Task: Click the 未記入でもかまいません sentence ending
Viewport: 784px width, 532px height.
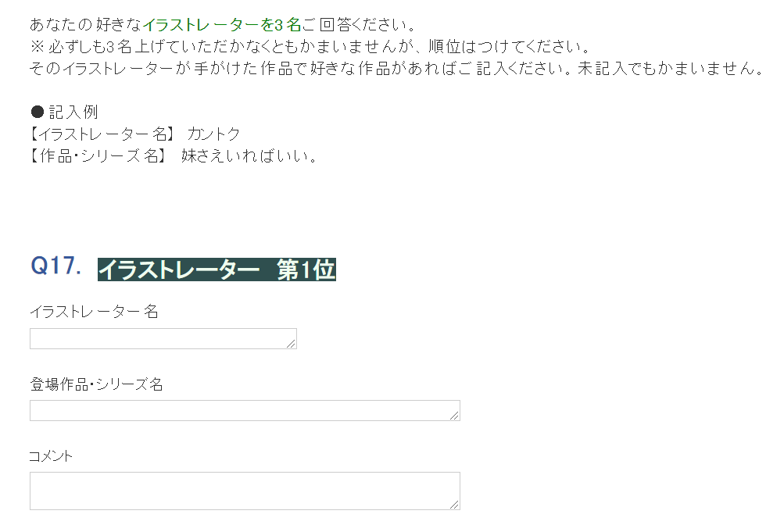Action: point(670,69)
